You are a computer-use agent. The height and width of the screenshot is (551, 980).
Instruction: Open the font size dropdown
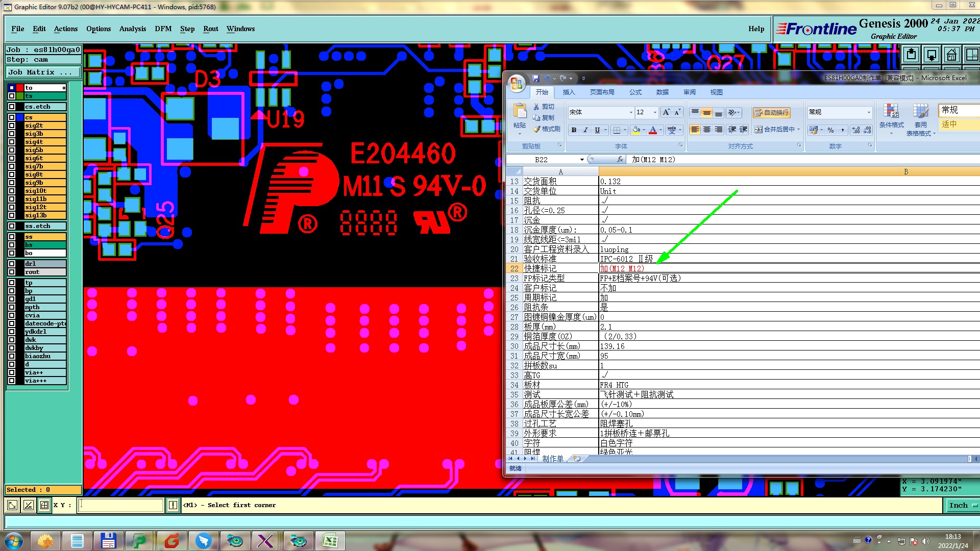coord(655,112)
